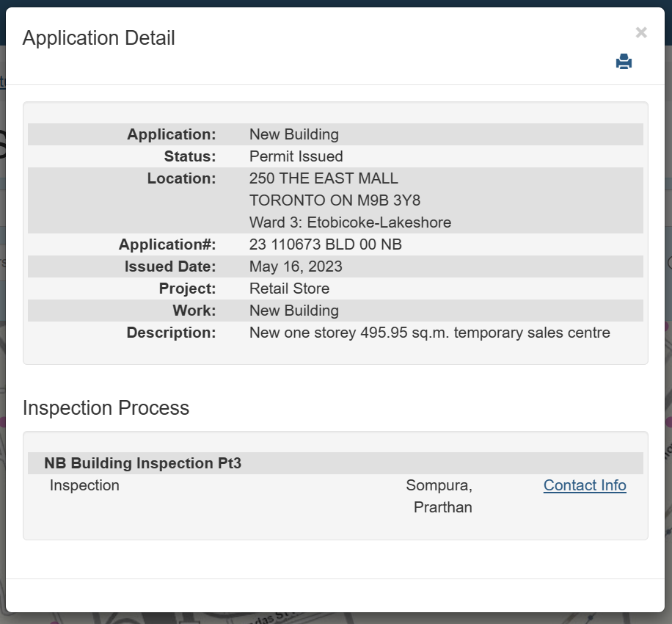Select the 'Permit Issued' status value
The image size is (672, 624).
(x=296, y=156)
